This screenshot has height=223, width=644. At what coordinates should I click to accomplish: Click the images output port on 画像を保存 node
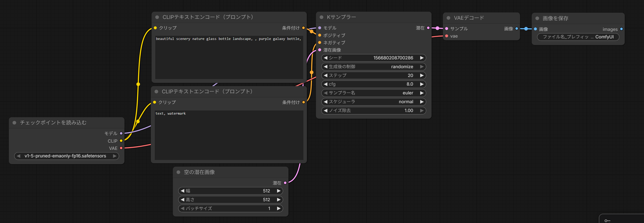coord(621,29)
